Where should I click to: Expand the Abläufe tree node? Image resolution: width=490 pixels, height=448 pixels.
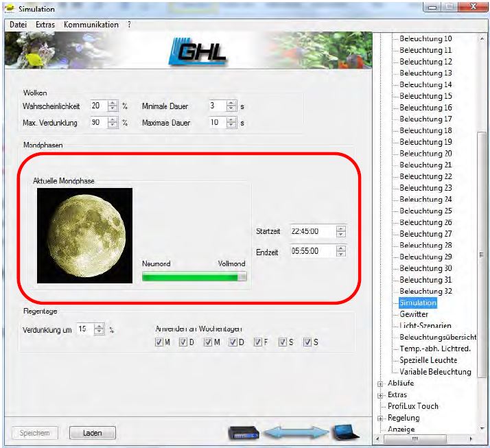tap(380, 384)
